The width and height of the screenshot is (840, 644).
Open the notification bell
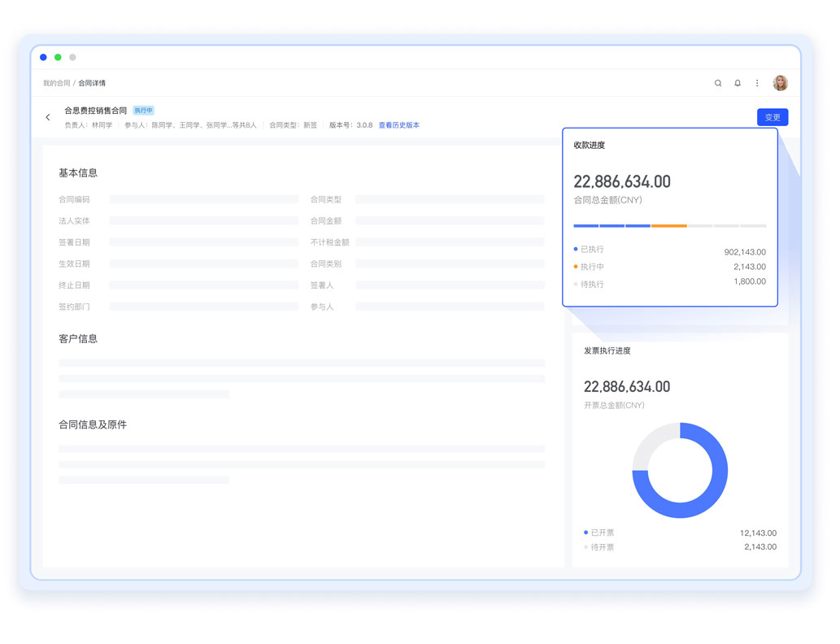[738, 83]
